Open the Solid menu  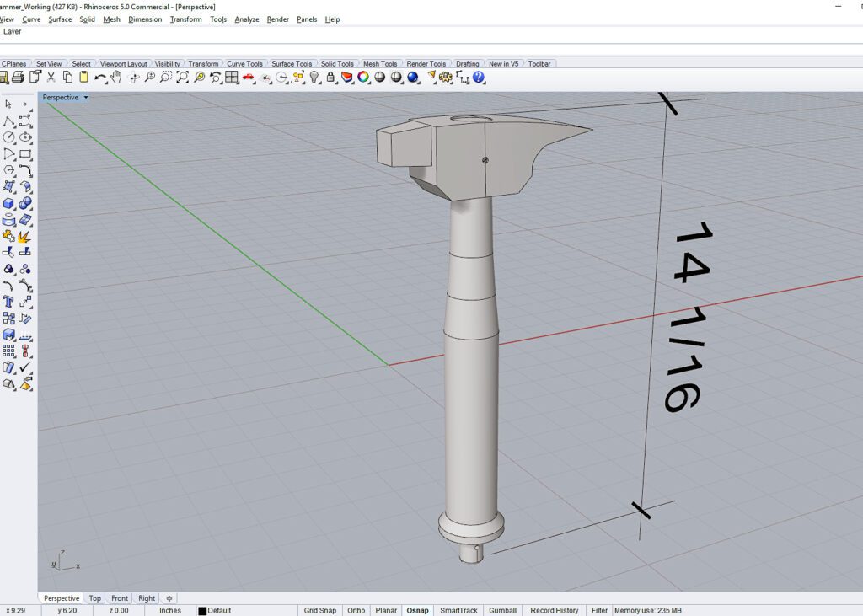87,19
